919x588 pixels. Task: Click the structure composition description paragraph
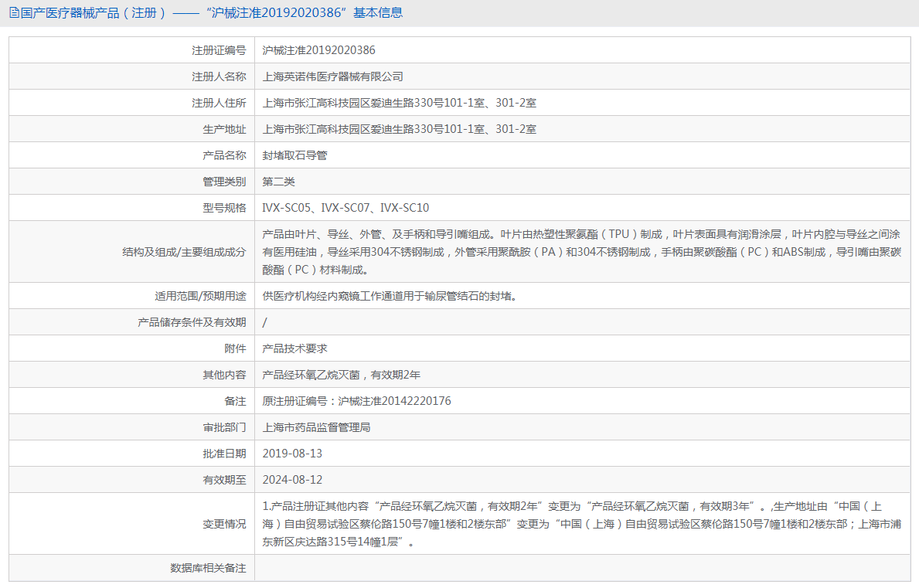[x=581, y=252]
